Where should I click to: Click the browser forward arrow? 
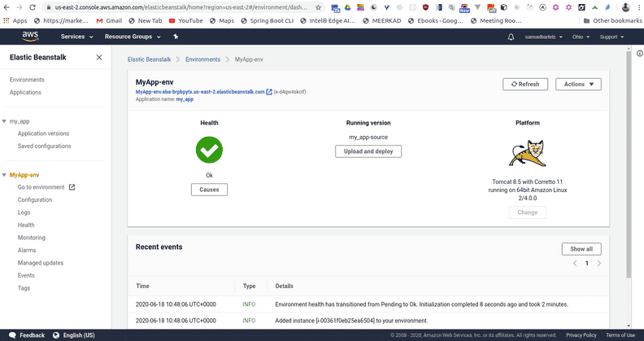pyautogui.click(x=20, y=7)
